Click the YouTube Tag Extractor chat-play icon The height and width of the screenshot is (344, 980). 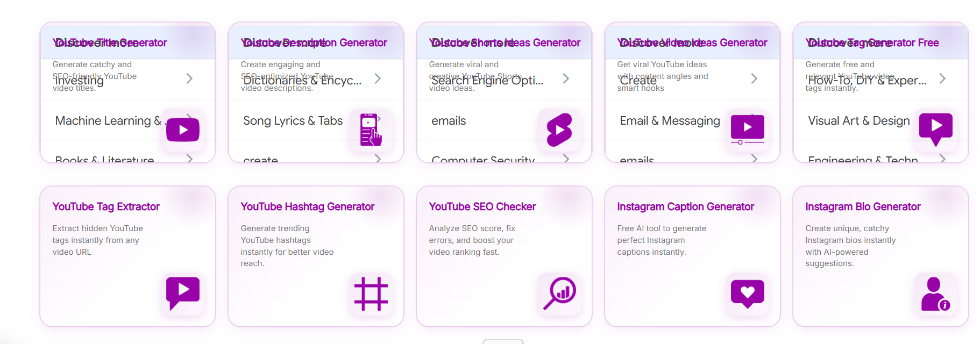pyautogui.click(x=183, y=293)
